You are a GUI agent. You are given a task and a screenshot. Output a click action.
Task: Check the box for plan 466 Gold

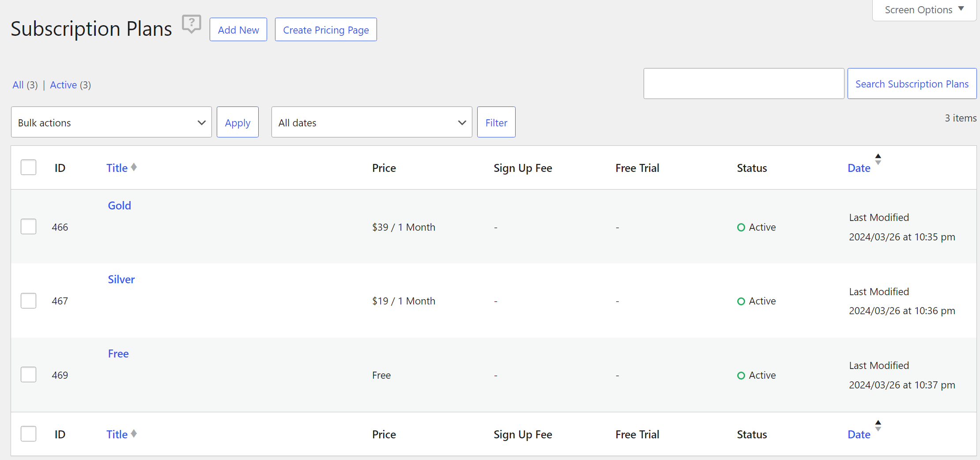point(29,227)
